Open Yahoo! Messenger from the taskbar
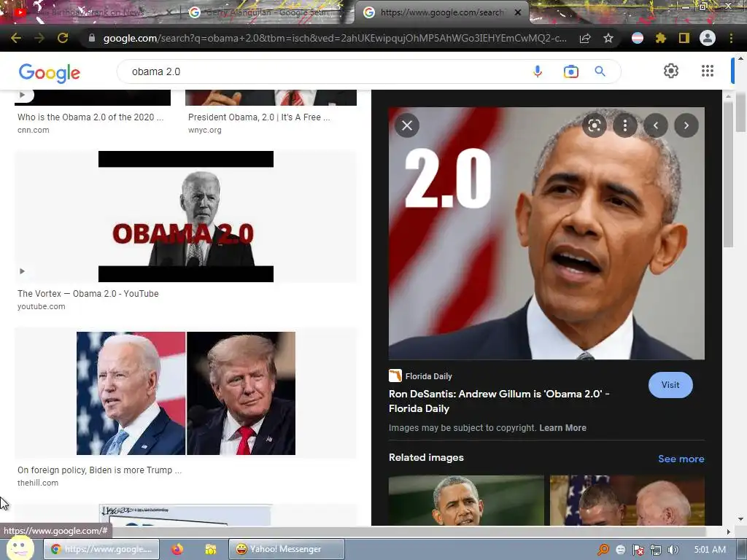 click(x=286, y=549)
